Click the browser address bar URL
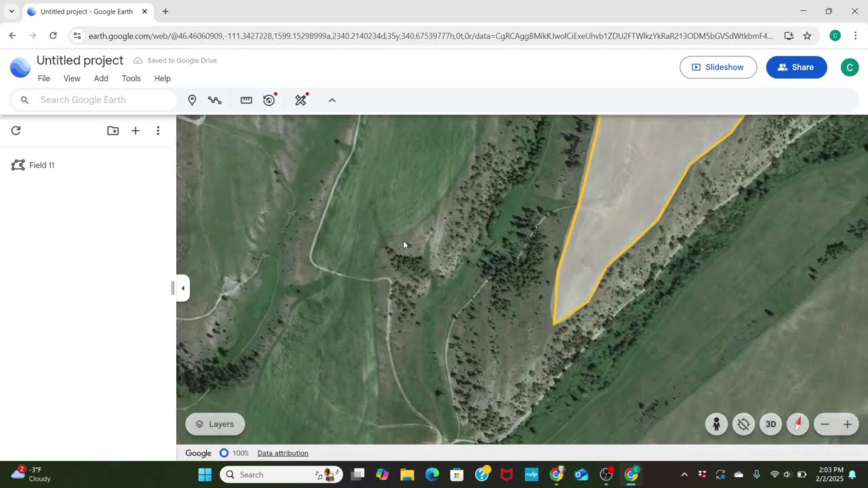 coord(431,36)
